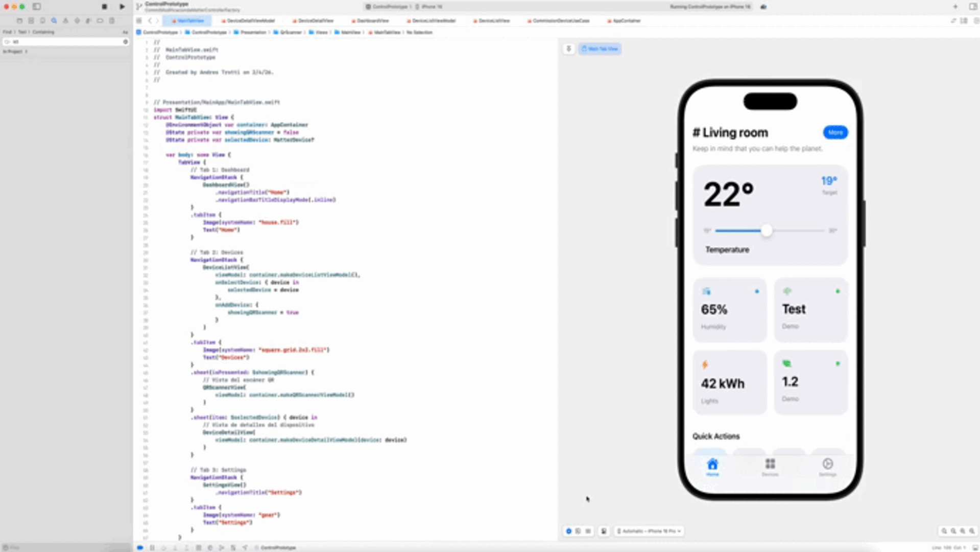Open the Test Demo card

pyautogui.click(x=811, y=310)
